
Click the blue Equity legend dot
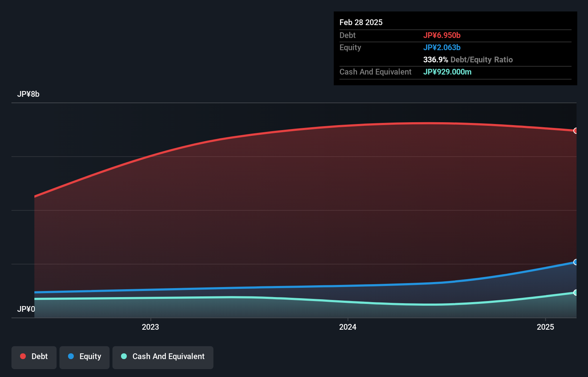click(x=71, y=356)
